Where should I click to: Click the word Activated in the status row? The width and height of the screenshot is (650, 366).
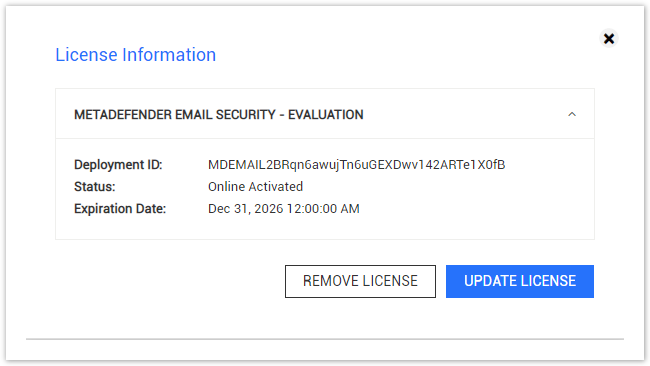coord(276,187)
